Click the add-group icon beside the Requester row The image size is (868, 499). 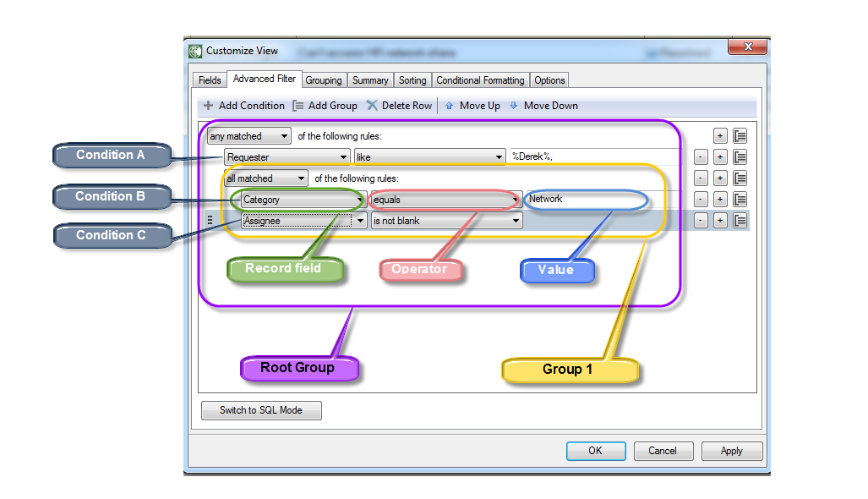point(739,156)
